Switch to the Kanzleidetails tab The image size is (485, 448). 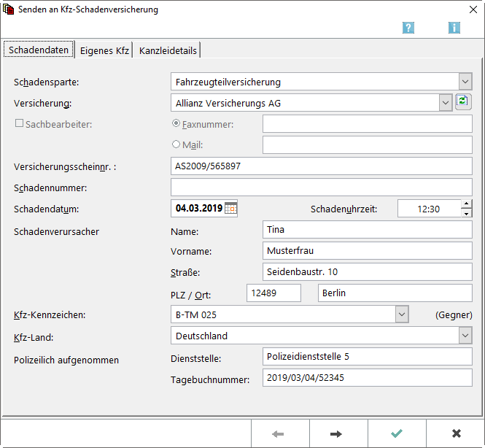168,50
